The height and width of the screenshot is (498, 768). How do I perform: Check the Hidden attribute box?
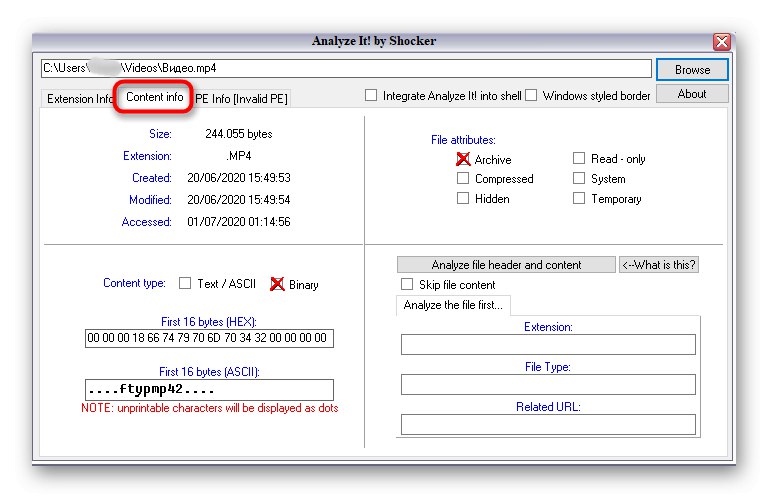(463, 198)
